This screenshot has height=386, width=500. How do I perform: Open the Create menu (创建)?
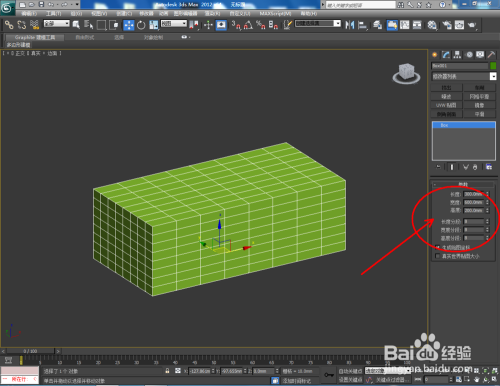[x=124, y=14]
